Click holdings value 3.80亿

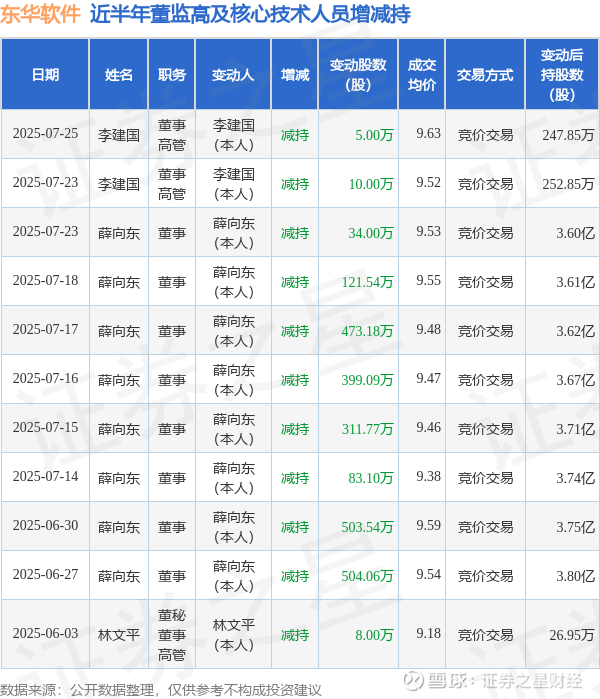575,576
